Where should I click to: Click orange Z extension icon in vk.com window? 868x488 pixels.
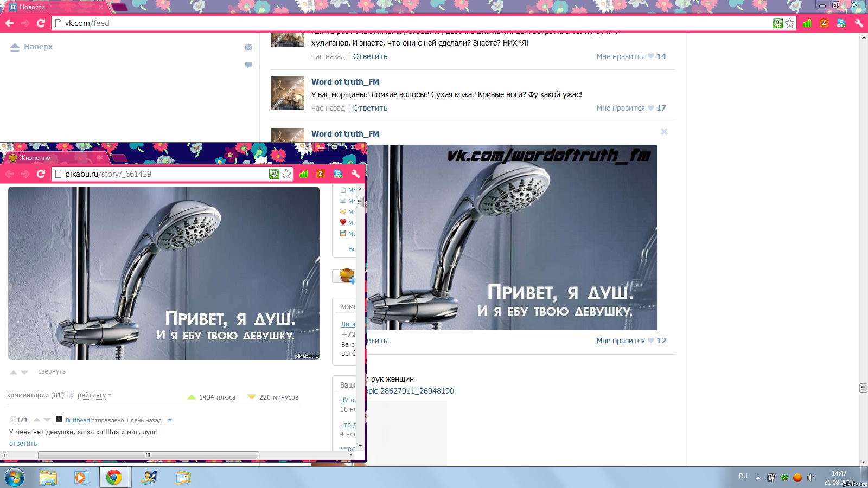click(x=824, y=23)
